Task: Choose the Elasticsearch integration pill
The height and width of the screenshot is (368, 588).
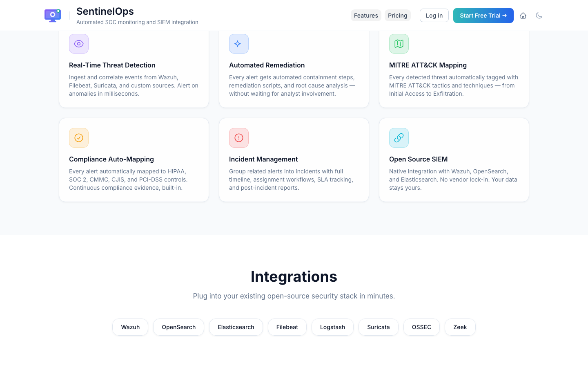Action: [x=236, y=327]
